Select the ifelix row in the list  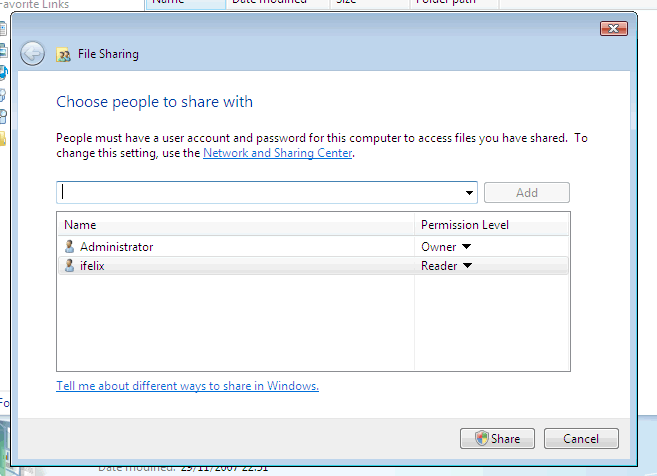click(x=240, y=266)
